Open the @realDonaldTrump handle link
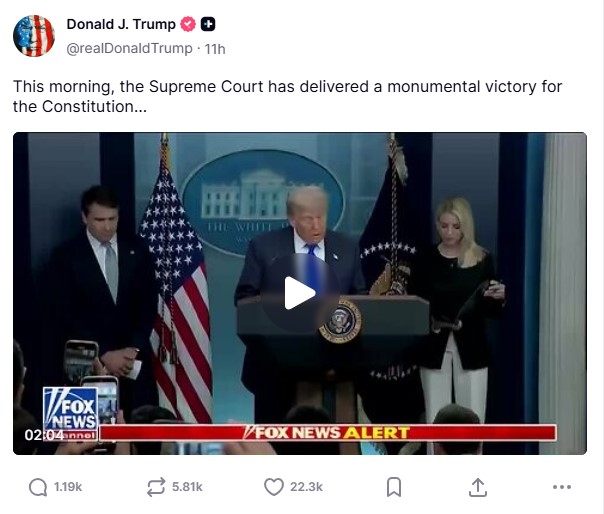The image size is (604, 514). pos(129,49)
